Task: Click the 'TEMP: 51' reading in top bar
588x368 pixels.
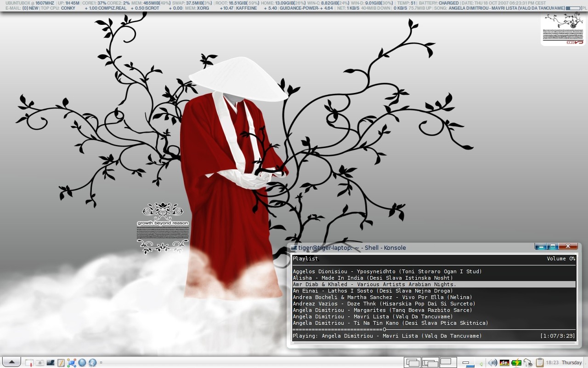Action: coord(407,3)
